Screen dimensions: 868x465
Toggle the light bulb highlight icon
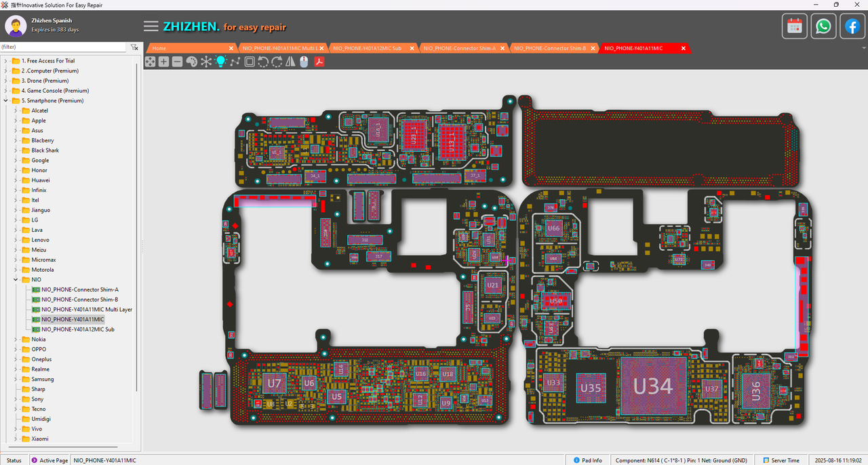pyautogui.click(x=220, y=62)
